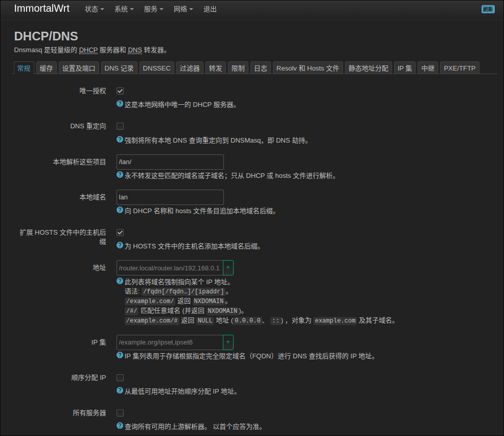
Task: Switch to the DNSSEC tab
Action: 156,68
